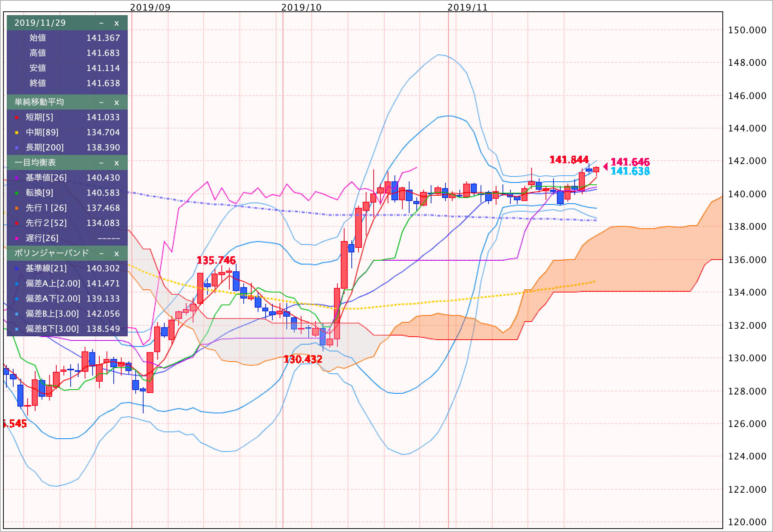Click the 偏差A下[2.00] color marker
The height and width of the screenshot is (532, 773).
pyautogui.click(x=17, y=299)
